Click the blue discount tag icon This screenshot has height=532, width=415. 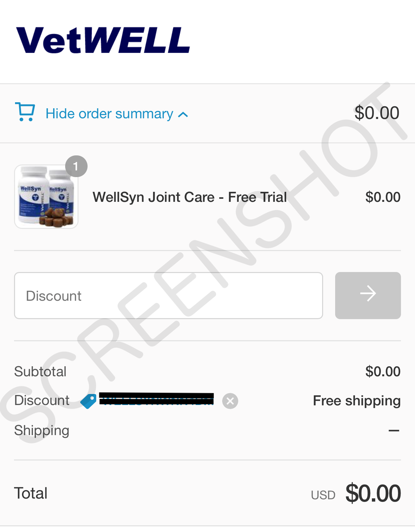click(89, 401)
